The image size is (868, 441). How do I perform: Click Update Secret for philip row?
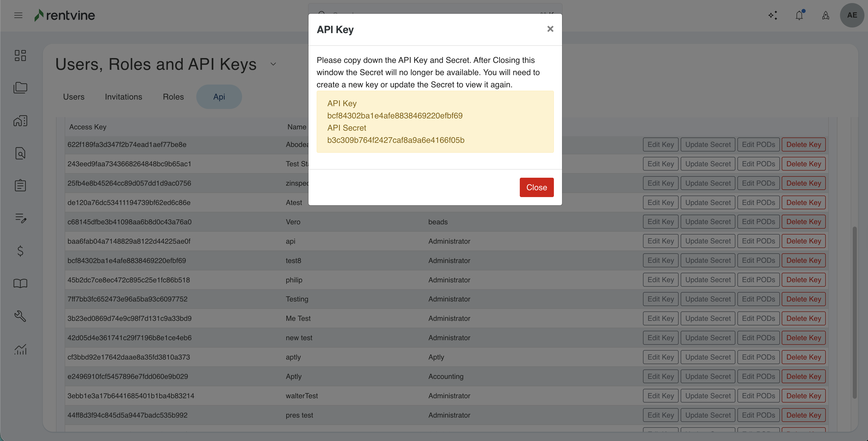(708, 280)
